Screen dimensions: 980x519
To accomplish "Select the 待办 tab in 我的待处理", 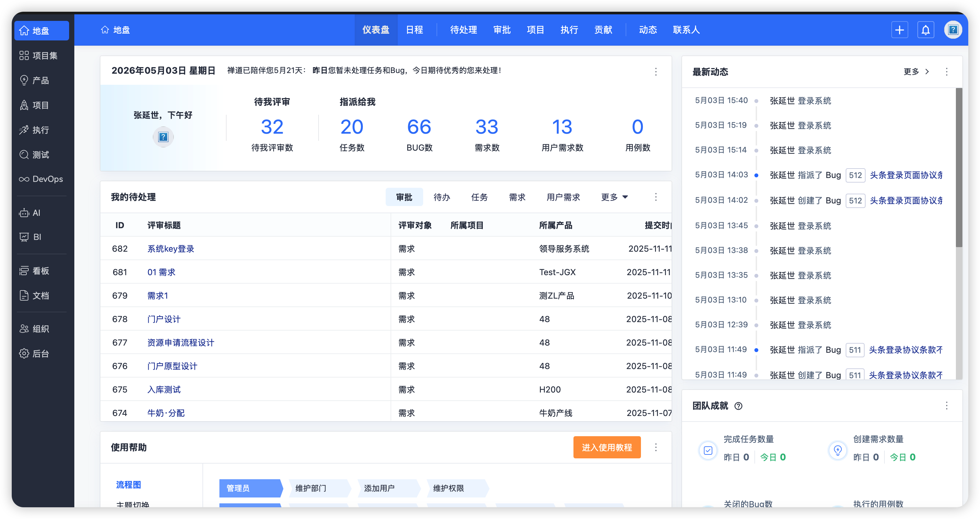I will point(442,197).
